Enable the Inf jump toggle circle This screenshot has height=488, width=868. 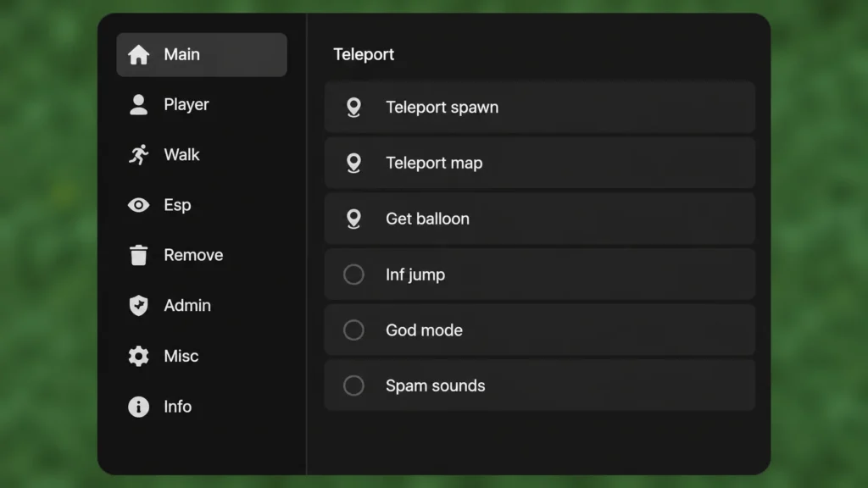(353, 274)
